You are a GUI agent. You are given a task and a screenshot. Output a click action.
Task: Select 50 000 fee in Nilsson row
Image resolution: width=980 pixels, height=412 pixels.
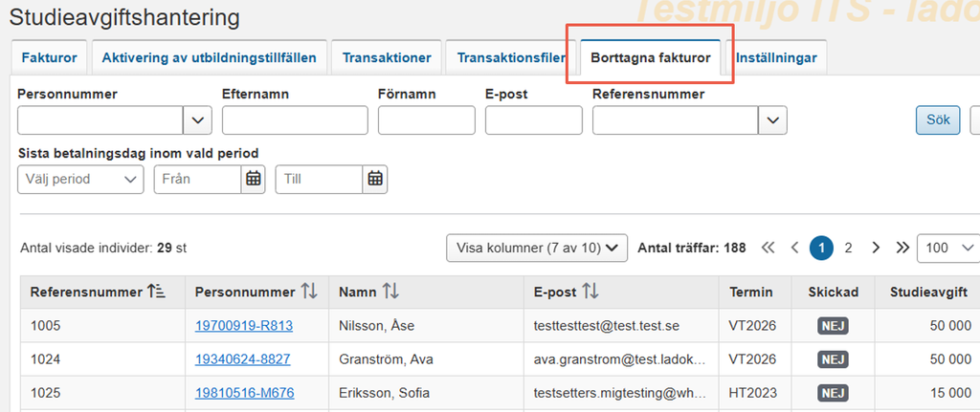click(x=948, y=326)
